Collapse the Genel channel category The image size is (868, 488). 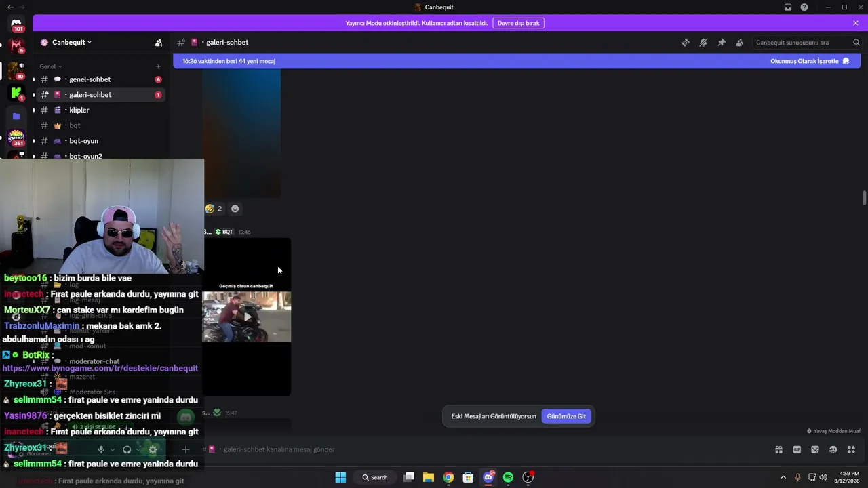pos(51,66)
